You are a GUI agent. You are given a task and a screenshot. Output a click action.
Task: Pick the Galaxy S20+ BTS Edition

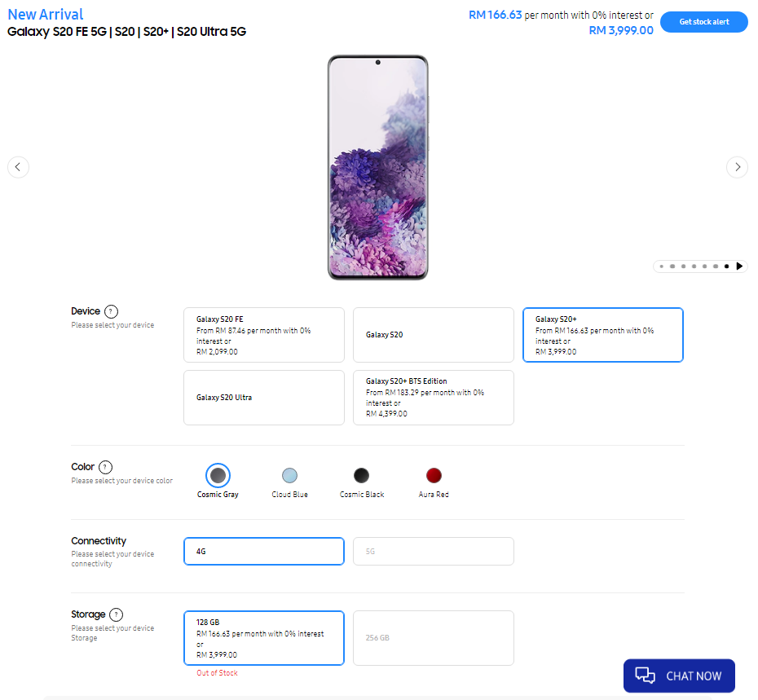[433, 398]
